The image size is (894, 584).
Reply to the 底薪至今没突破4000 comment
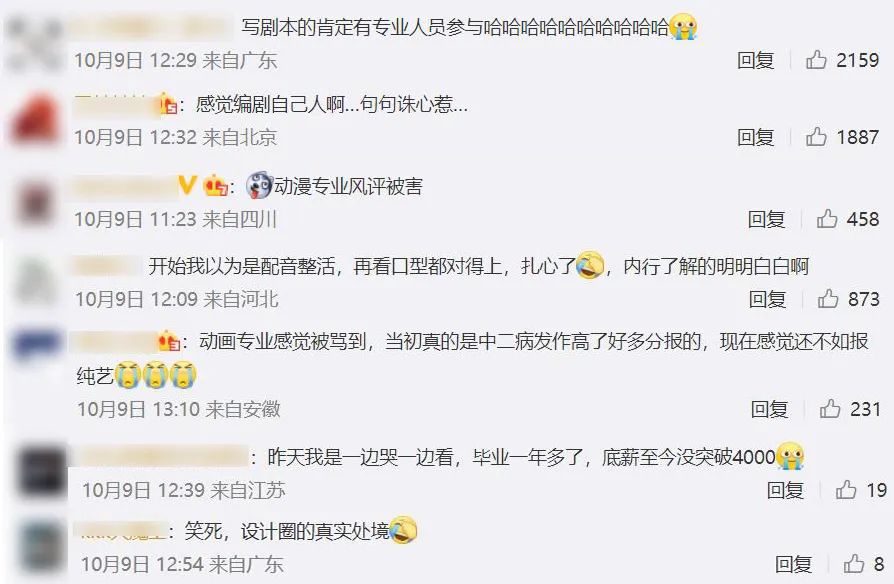click(785, 490)
